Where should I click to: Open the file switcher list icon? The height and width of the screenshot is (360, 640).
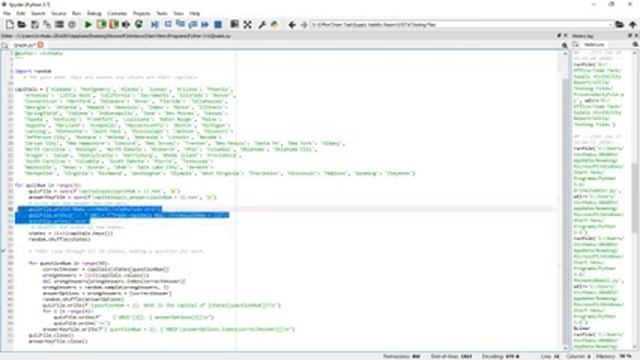click(60, 24)
